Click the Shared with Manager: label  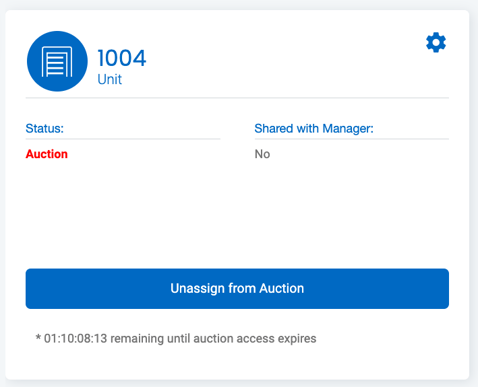[x=314, y=128]
